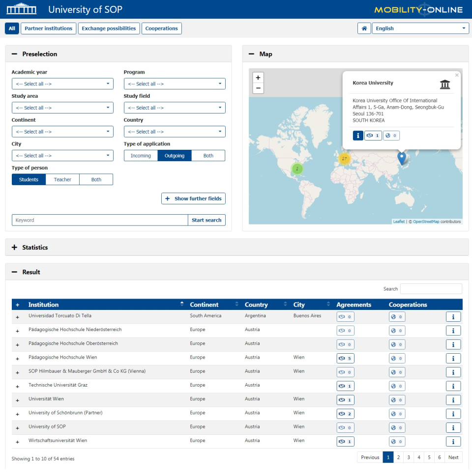
Task: Open the Academic year dropdown
Action: tap(62, 84)
